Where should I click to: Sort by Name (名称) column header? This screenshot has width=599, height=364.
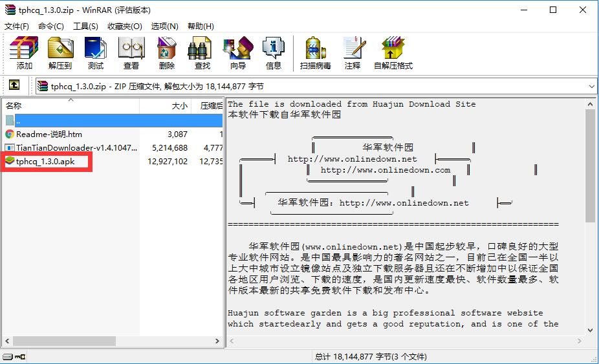click(x=71, y=106)
